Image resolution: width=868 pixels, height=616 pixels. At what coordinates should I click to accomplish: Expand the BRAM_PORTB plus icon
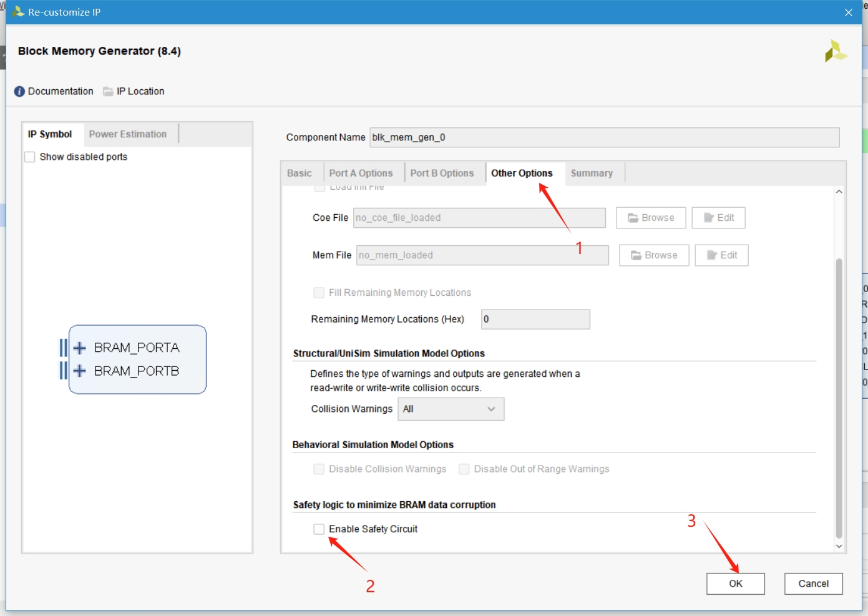click(x=79, y=371)
